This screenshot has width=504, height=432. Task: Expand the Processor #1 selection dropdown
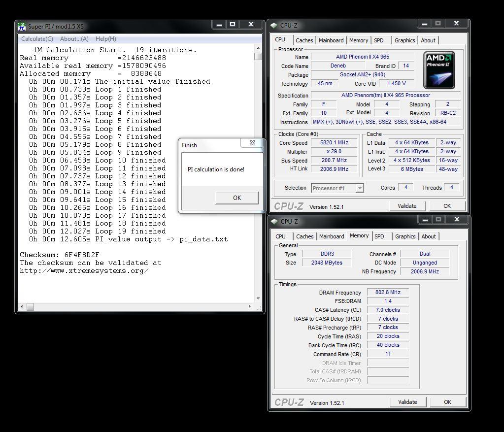pyautogui.click(x=360, y=188)
